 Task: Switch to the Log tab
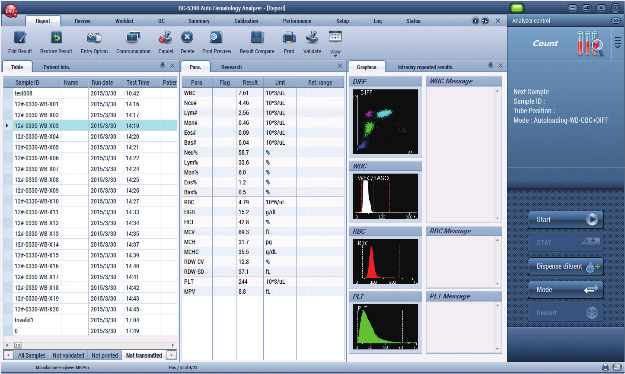coord(377,21)
